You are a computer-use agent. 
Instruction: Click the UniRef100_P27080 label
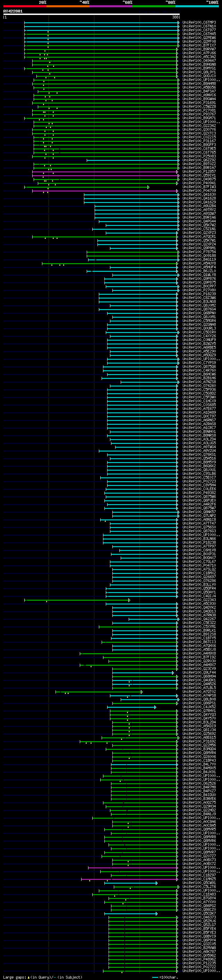199,290
